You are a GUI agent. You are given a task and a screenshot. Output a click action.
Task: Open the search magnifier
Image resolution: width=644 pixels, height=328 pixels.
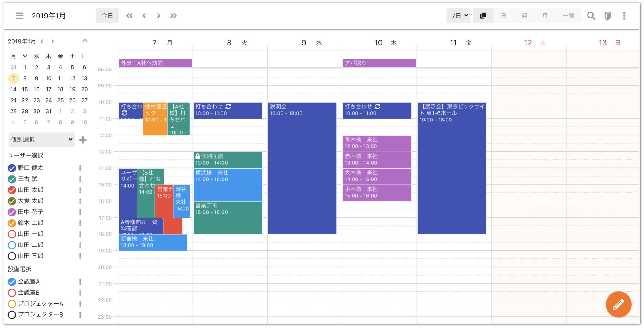591,16
